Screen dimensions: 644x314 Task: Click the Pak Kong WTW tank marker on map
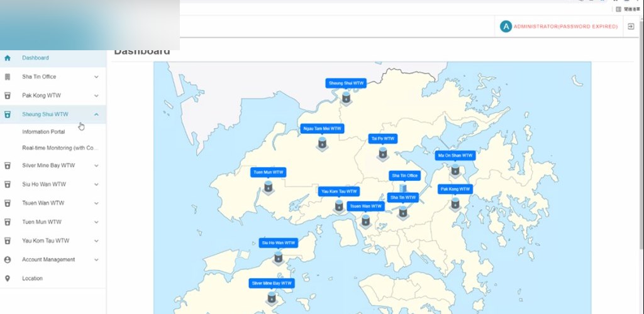click(x=455, y=203)
